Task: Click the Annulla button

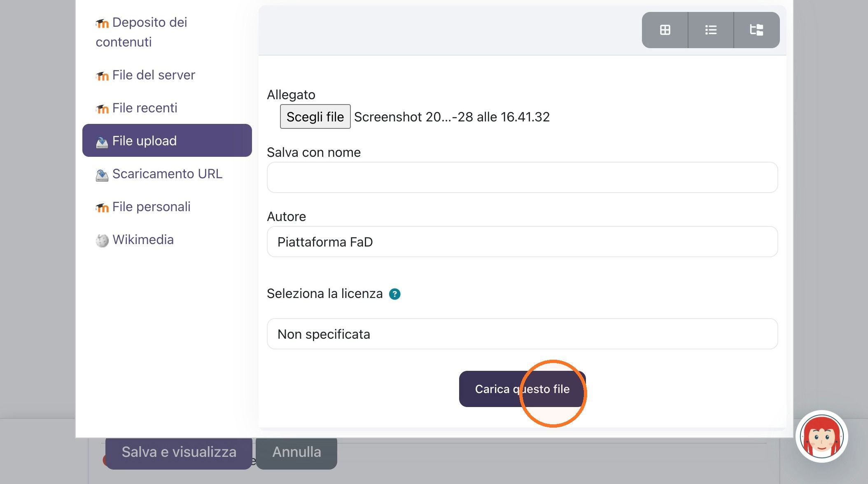Action: 296,452
